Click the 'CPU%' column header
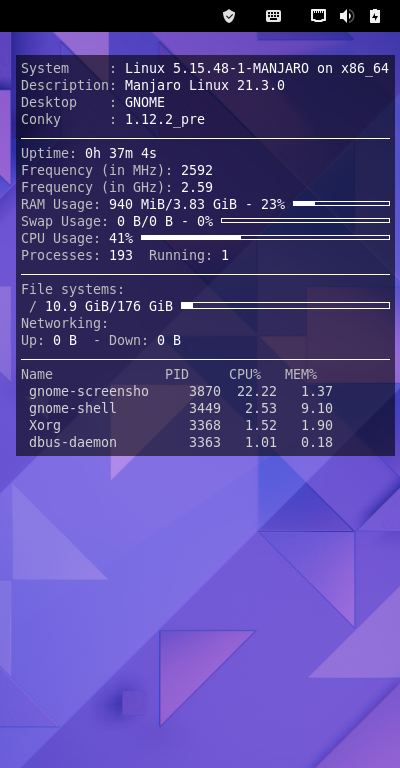The image size is (400, 768). click(x=245, y=375)
